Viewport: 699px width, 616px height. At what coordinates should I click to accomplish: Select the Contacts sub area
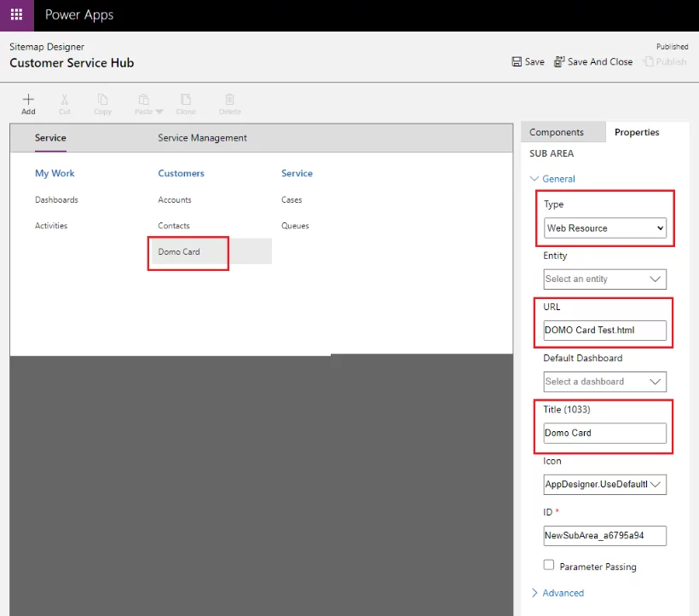(x=174, y=226)
